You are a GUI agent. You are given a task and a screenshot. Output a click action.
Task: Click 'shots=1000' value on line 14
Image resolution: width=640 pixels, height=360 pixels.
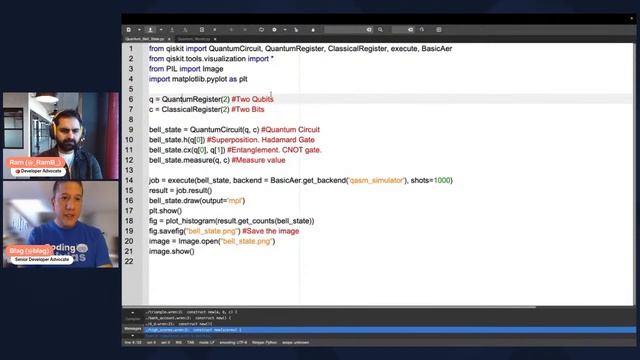coord(431,180)
